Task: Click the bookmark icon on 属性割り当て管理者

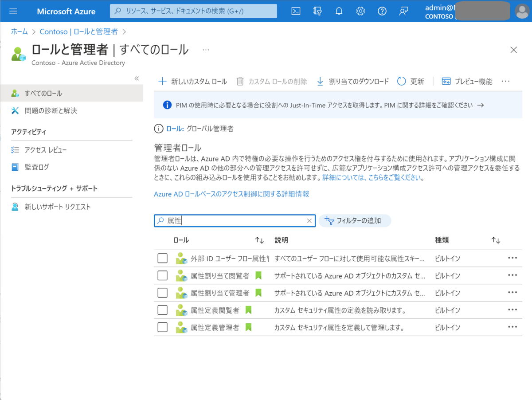Action: [258, 293]
